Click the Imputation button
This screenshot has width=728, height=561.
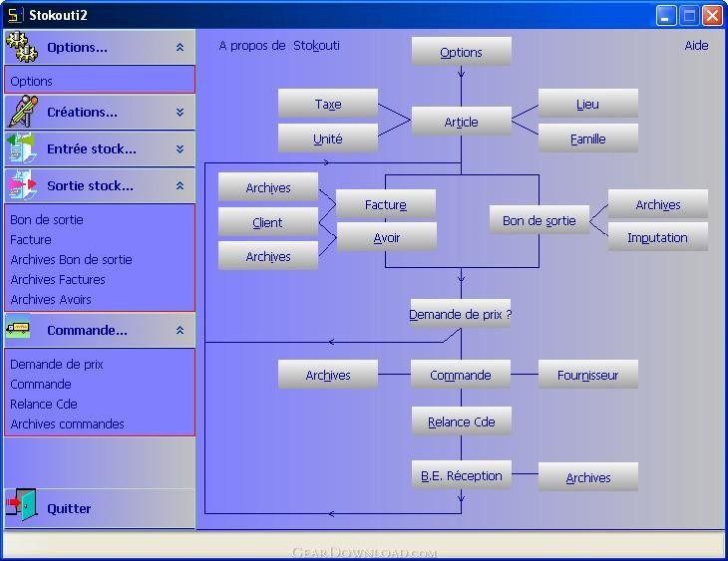(658, 237)
